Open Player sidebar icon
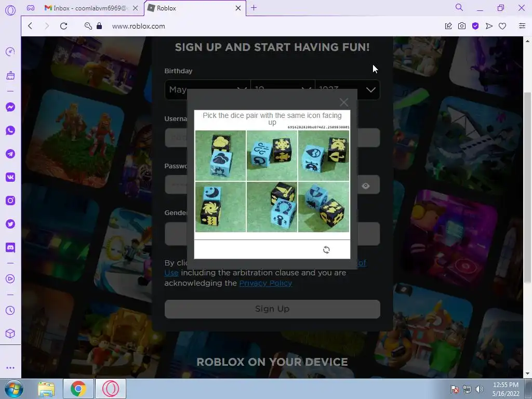532x399 pixels. pyautogui.click(x=10, y=279)
